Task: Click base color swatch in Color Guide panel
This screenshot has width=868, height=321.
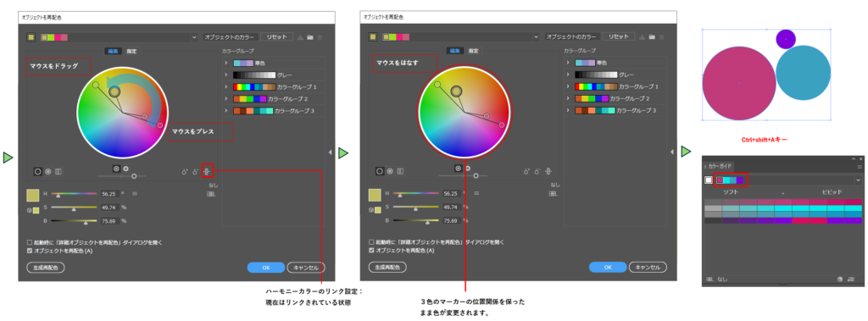Action: (709, 180)
